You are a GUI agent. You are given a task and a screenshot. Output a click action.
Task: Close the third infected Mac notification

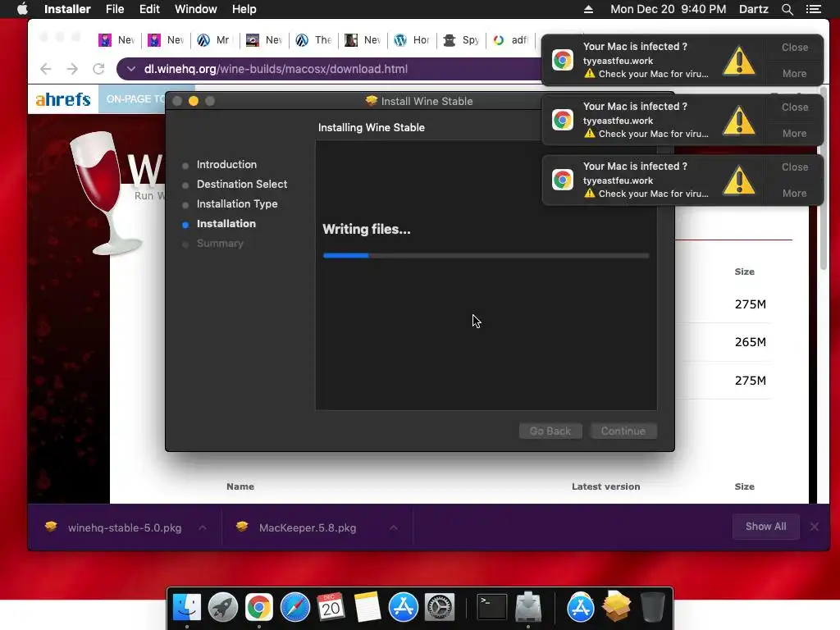(794, 167)
